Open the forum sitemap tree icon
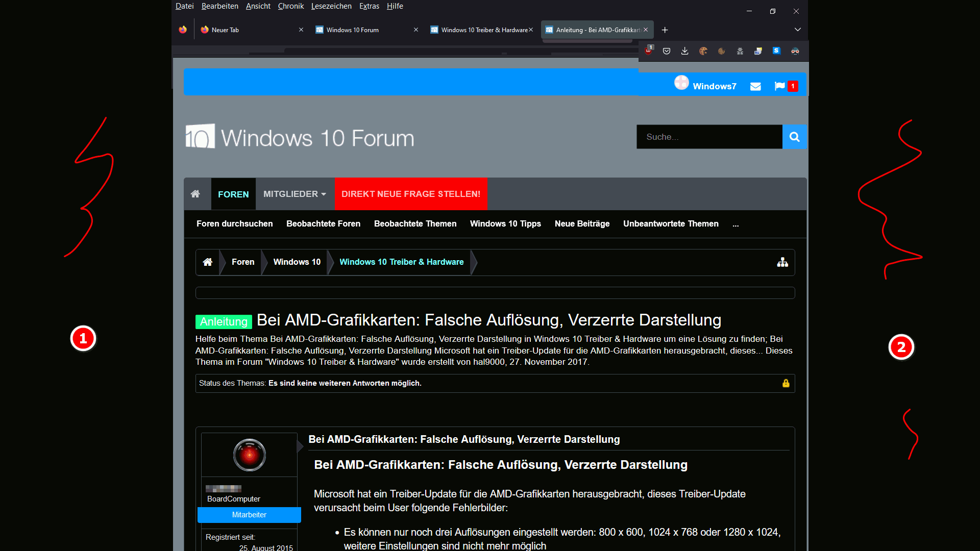This screenshot has height=551, width=980. (782, 262)
